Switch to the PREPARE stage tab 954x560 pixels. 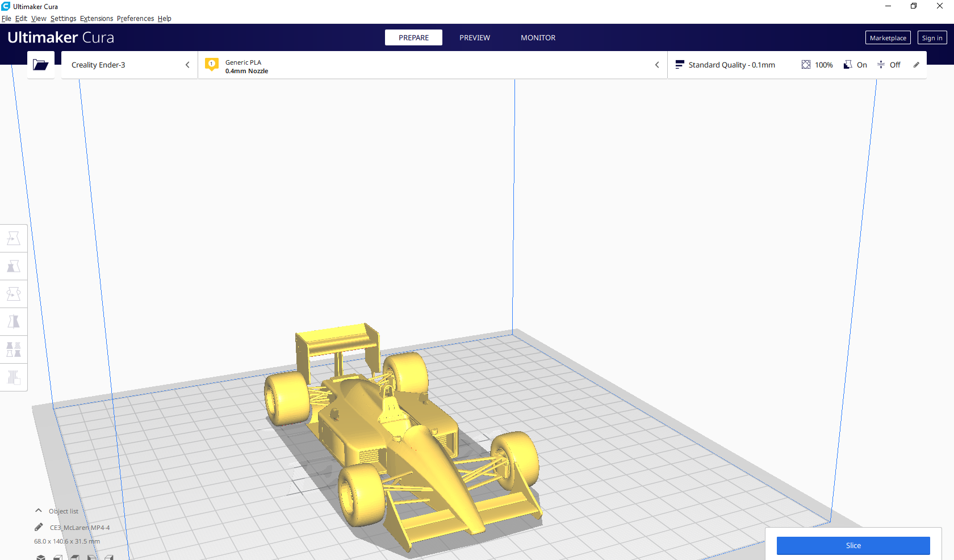[x=413, y=37]
